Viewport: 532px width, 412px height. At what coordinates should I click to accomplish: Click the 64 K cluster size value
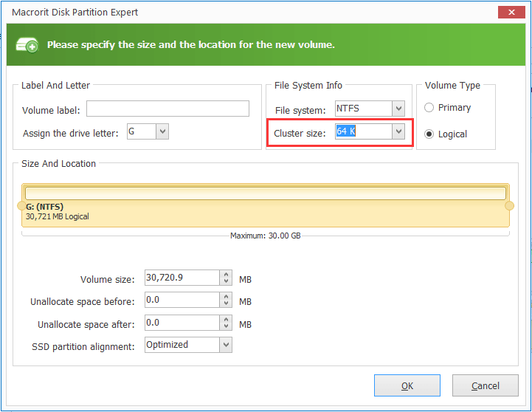(x=346, y=131)
